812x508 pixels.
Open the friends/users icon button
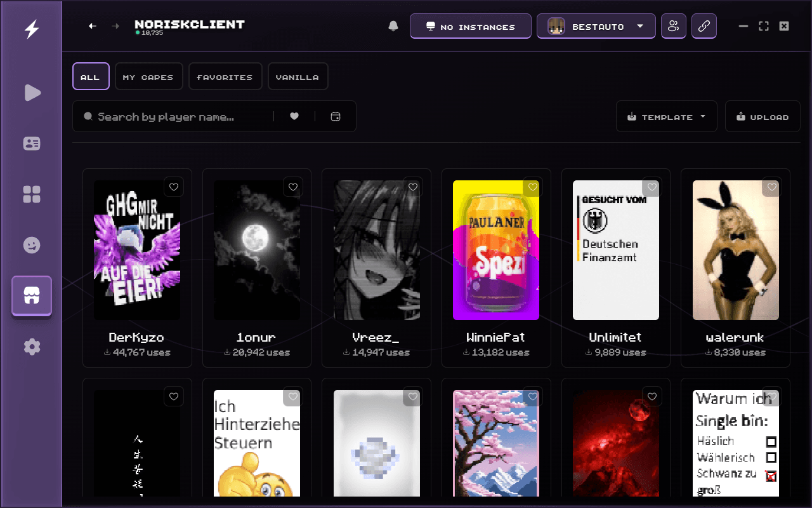coord(674,26)
